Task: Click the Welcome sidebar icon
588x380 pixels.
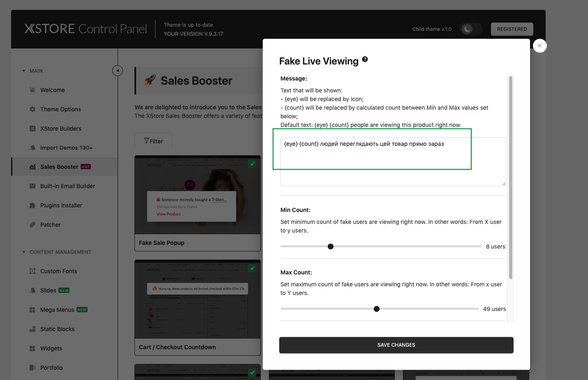Action: click(32, 90)
